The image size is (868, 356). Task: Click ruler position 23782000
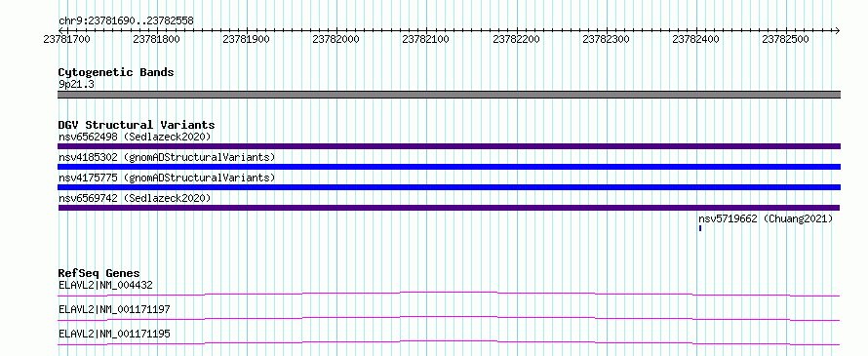pyautogui.click(x=336, y=39)
